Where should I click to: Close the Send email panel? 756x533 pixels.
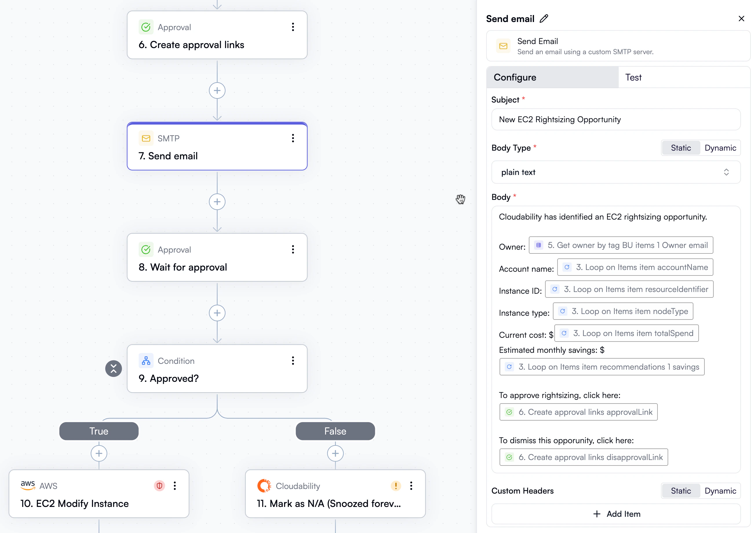pyautogui.click(x=741, y=19)
